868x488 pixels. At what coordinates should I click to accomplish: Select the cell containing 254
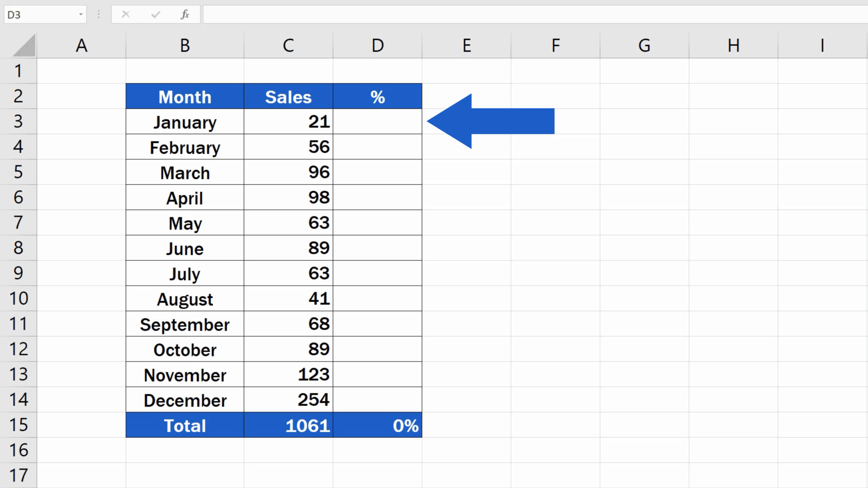288,400
